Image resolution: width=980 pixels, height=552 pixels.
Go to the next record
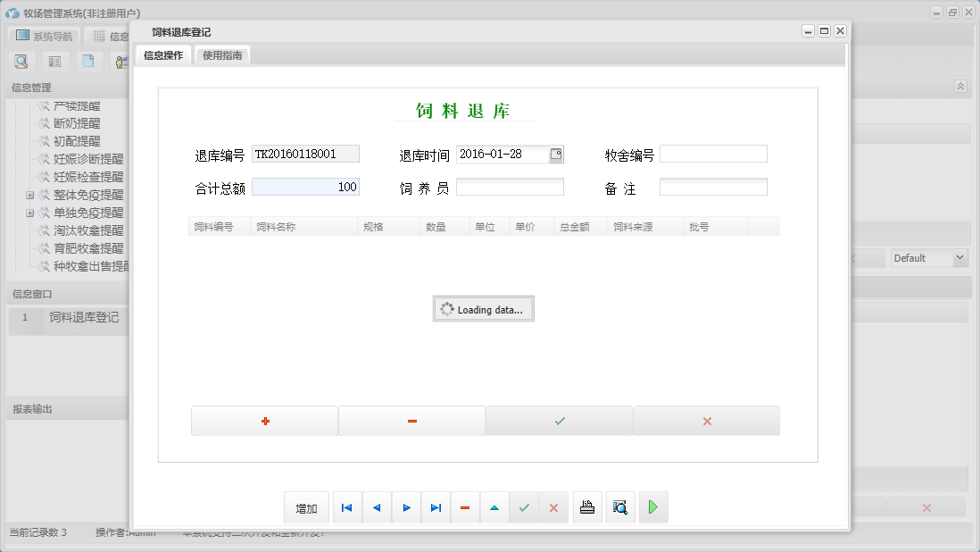tap(406, 507)
